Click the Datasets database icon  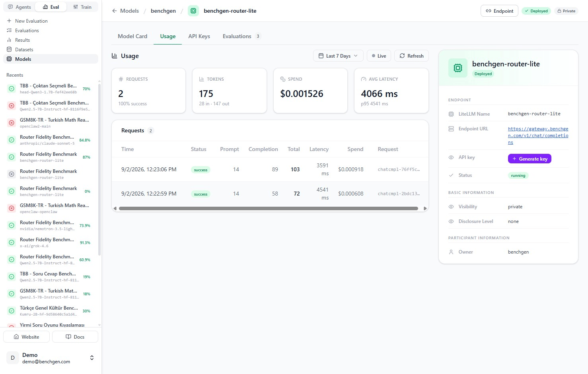click(x=9, y=49)
